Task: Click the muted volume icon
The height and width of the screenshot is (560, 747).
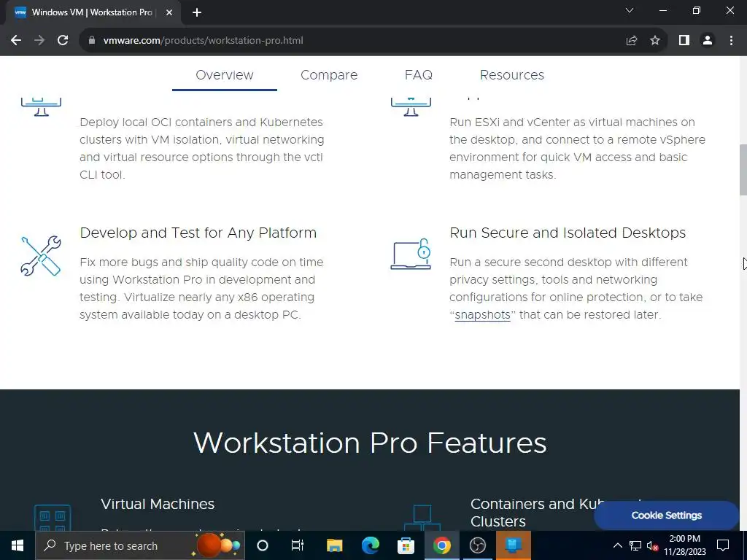Action: [x=653, y=545]
